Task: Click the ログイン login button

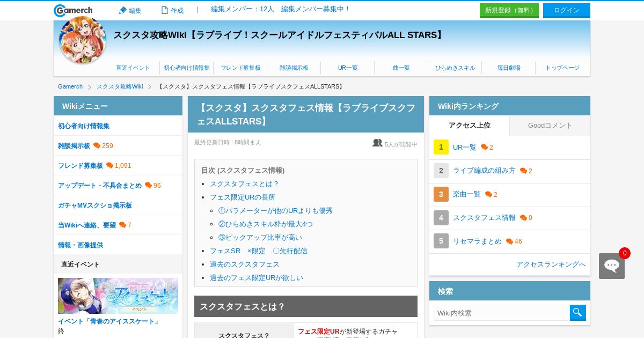Action: coord(567,10)
